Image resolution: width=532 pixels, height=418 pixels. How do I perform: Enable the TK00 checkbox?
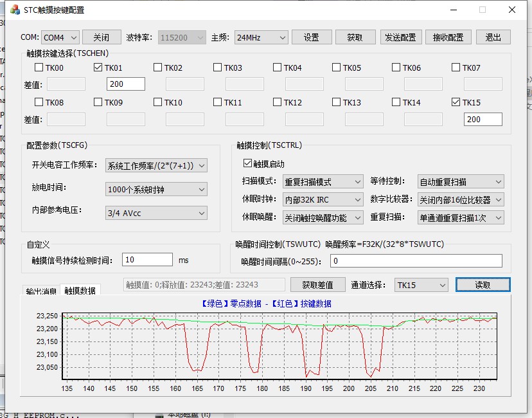pyautogui.click(x=39, y=68)
